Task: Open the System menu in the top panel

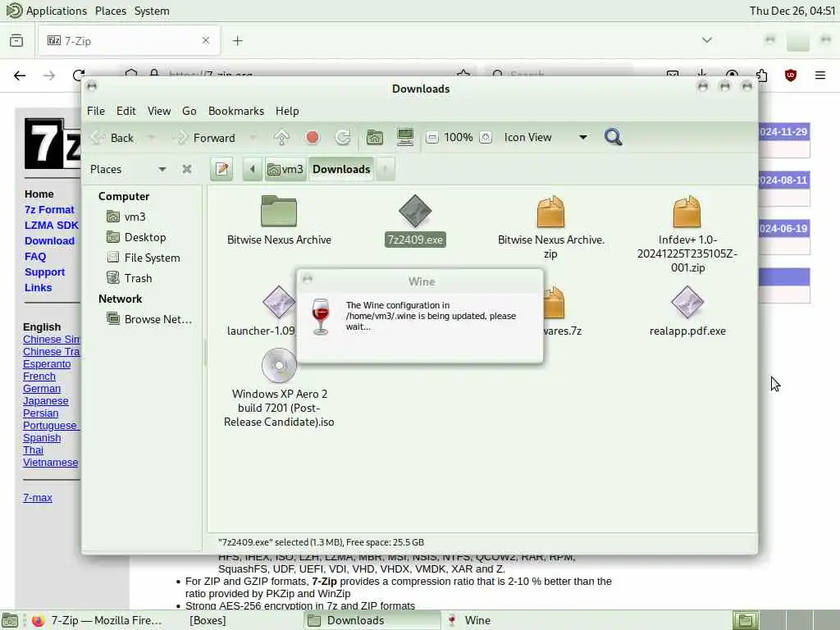Action: 152,11
